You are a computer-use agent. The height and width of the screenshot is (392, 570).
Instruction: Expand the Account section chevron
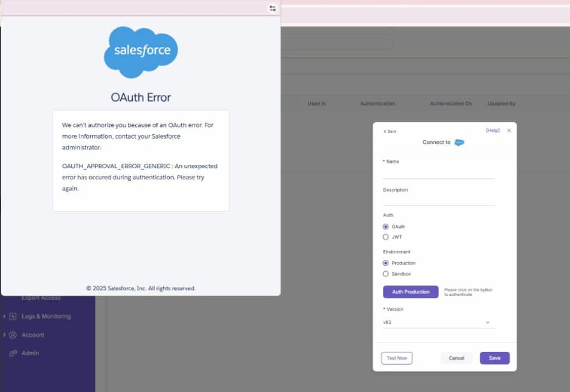tap(4, 335)
